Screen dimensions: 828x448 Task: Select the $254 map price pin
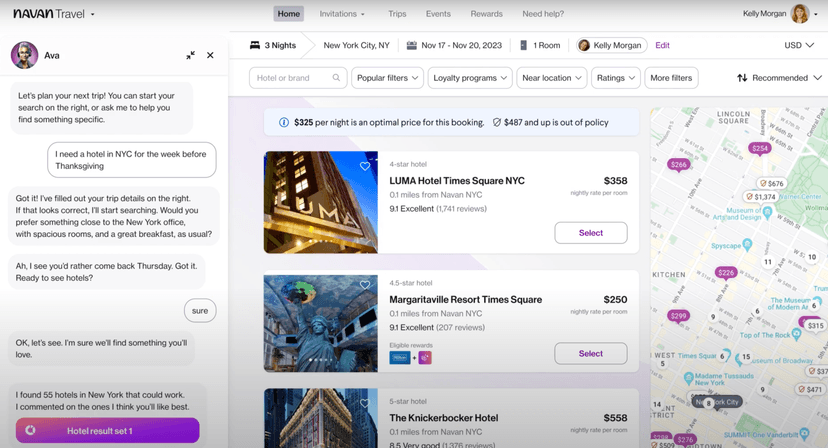(759, 148)
